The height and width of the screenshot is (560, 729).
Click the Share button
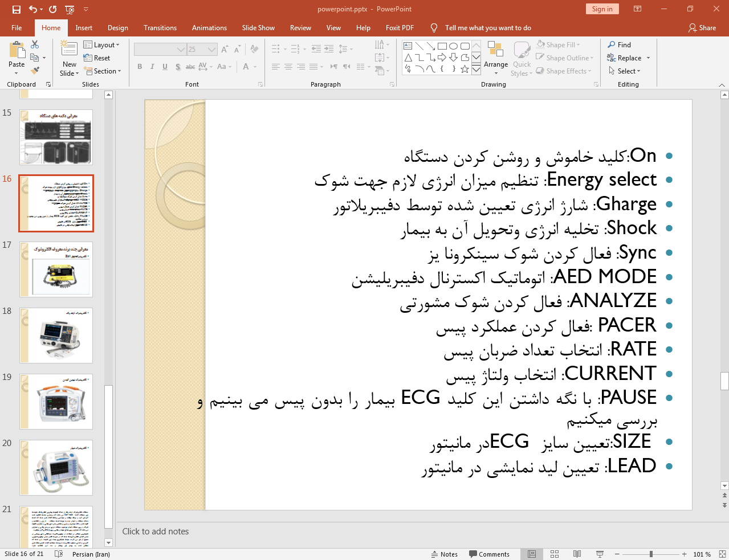click(702, 27)
